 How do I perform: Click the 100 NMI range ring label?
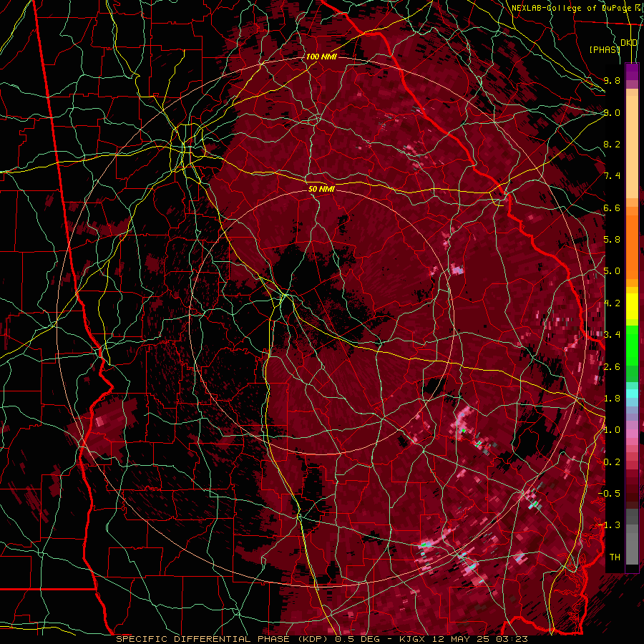321,57
